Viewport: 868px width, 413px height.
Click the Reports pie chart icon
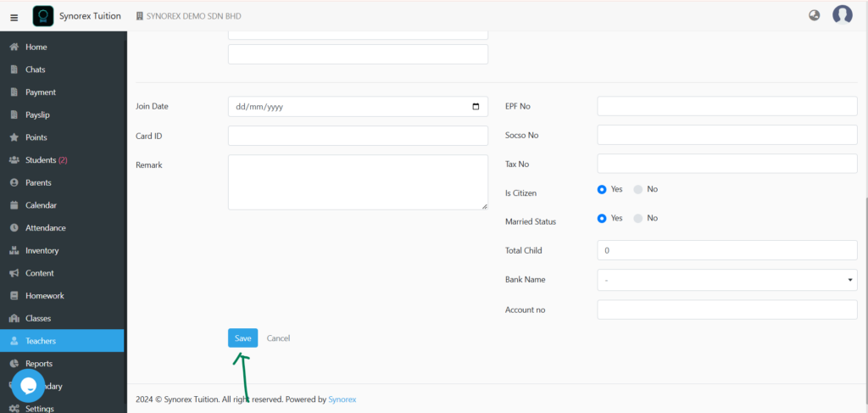[14, 364]
